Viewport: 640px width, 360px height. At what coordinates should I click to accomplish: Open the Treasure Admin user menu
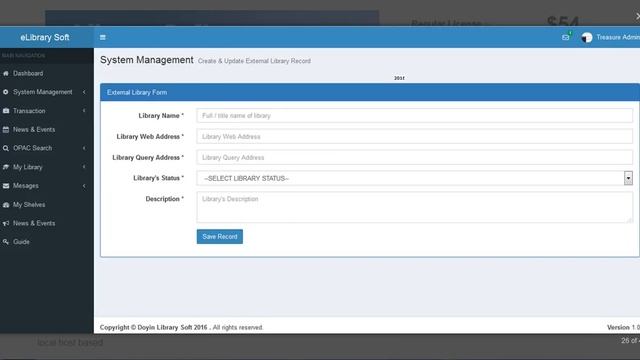(x=617, y=37)
